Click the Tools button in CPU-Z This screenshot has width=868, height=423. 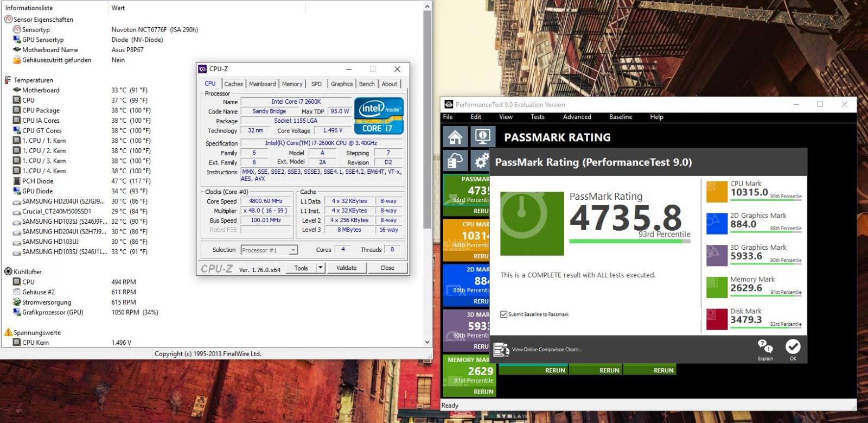pos(301,268)
